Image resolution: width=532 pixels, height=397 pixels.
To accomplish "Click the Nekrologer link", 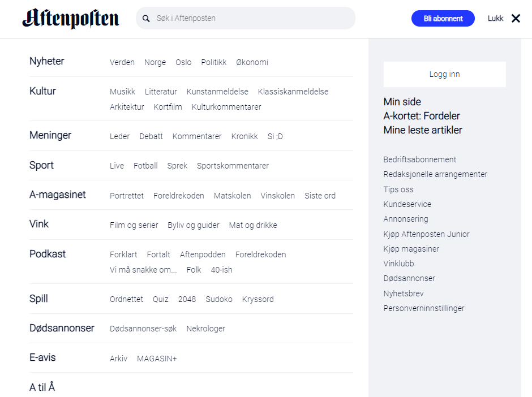I will coord(205,329).
